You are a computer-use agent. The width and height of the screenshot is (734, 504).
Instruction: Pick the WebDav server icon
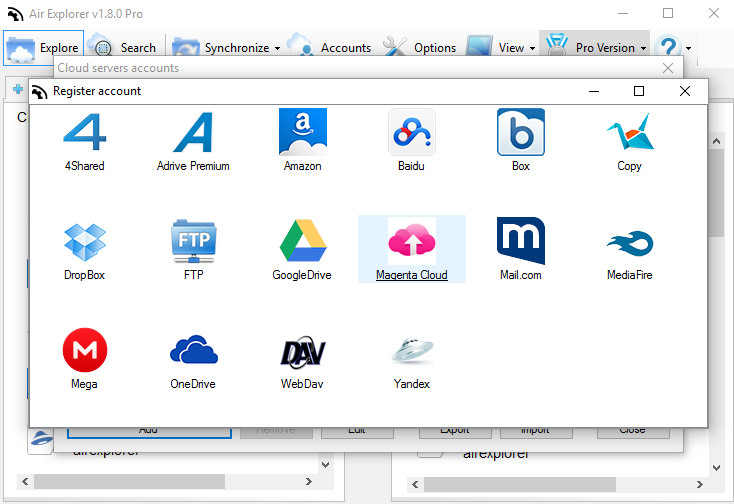coord(303,351)
